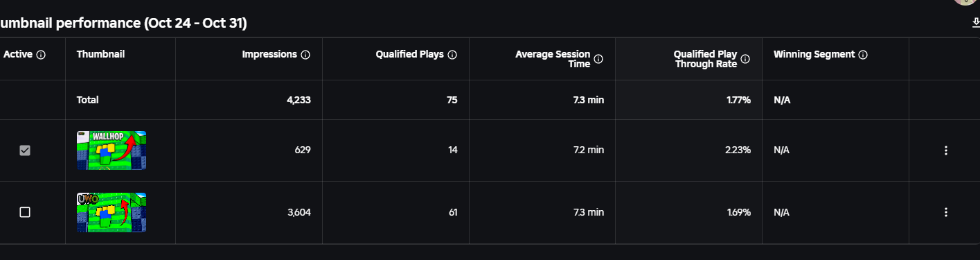The image size is (980, 260).
Task: Click the Winning Segment column header
Action: click(x=814, y=55)
